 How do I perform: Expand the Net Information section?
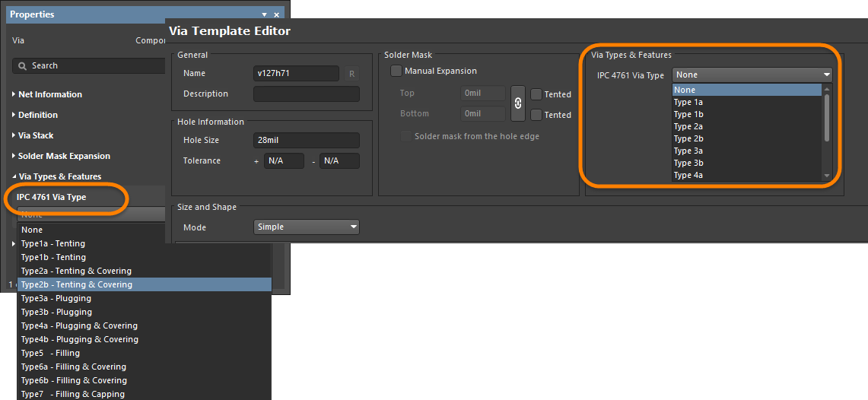click(50, 94)
